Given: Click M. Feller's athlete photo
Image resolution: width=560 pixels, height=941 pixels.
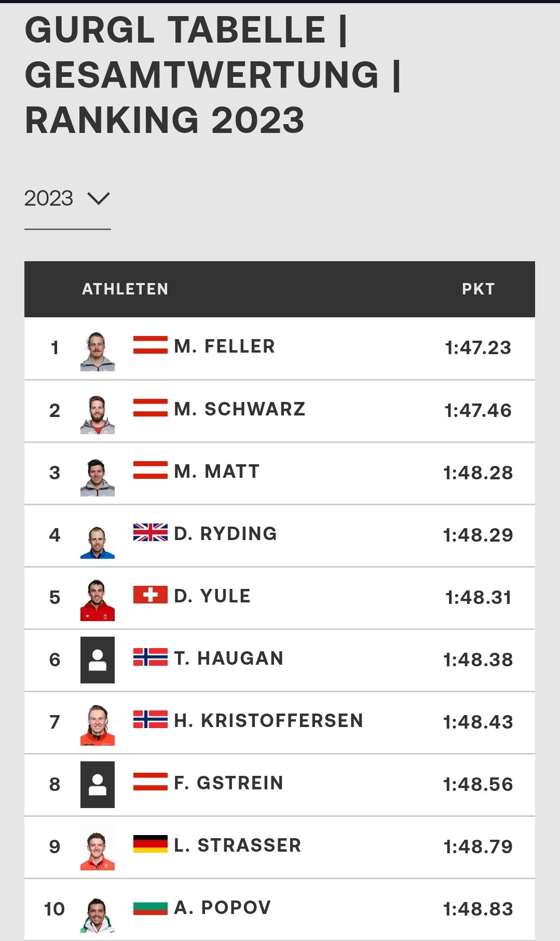Looking at the screenshot, I should pyautogui.click(x=97, y=351).
